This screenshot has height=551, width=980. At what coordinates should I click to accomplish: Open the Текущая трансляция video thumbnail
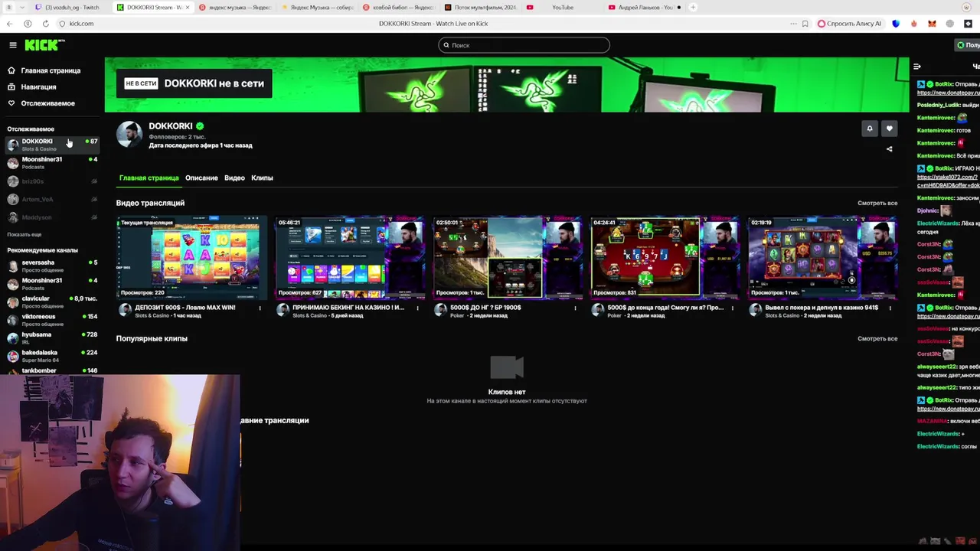(191, 257)
